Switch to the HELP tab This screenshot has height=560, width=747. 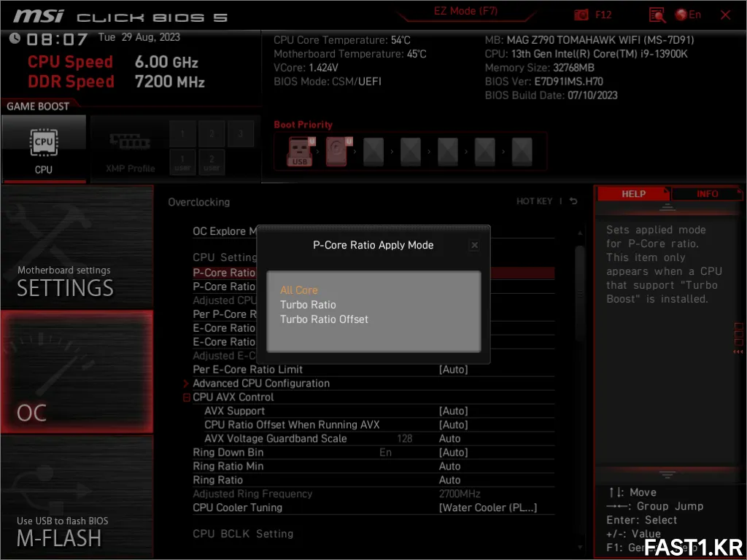point(633,194)
